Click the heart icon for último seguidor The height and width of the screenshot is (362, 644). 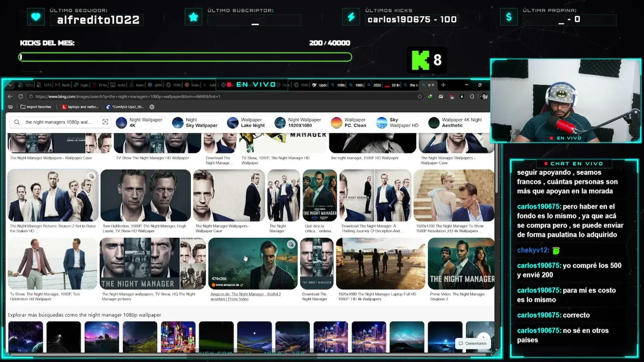pos(36,17)
